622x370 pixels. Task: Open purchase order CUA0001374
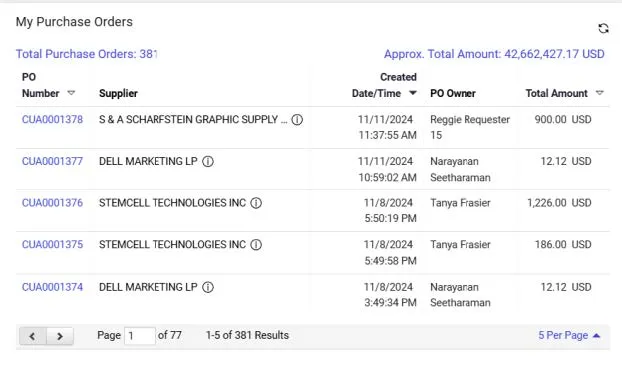52,287
